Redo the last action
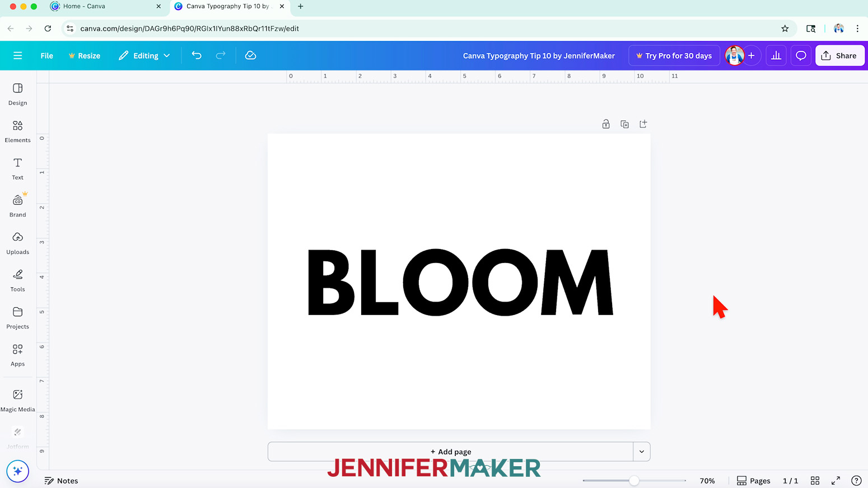Viewport: 868px width, 488px height. [x=221, y=55]
